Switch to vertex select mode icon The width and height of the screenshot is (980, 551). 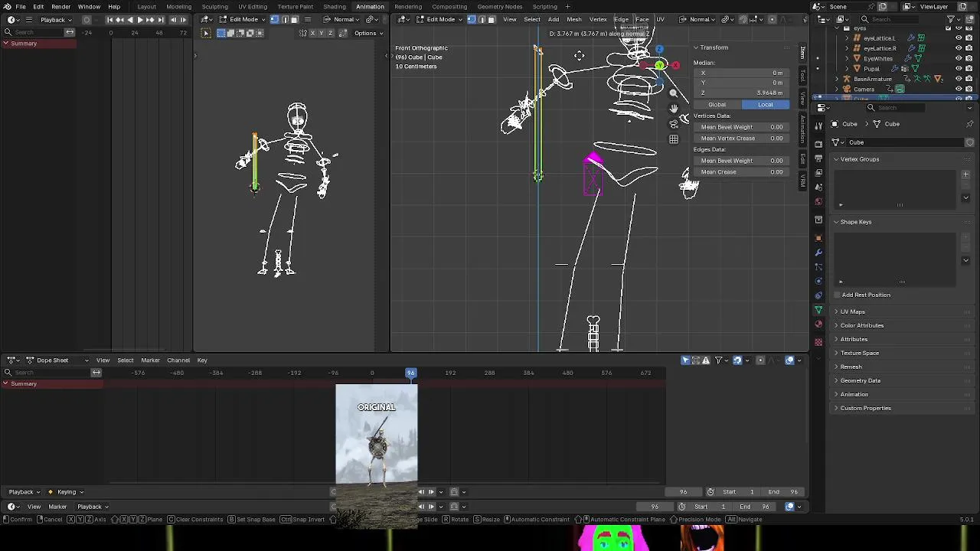pyautogui.click(x=471, y=19)
